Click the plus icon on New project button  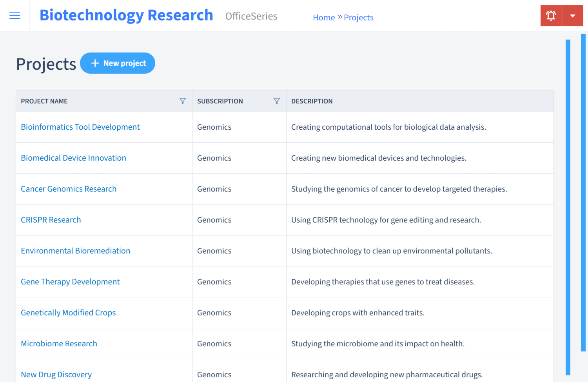tap(95, 63)
